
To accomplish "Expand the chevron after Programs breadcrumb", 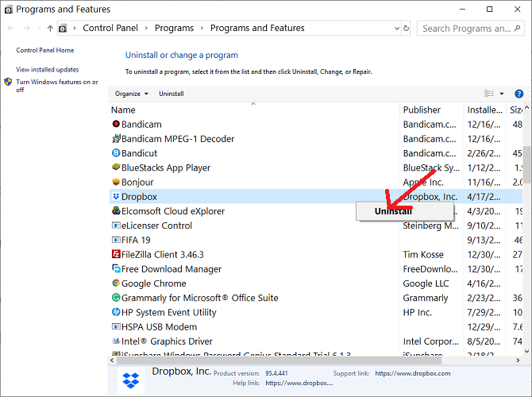I will click(x=202, y=28).
